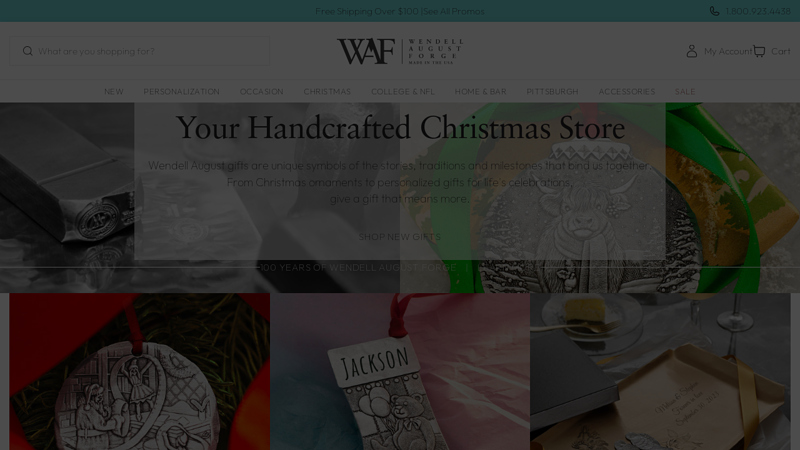Focus the 'What are you shopping for?' field
This screenshot has height=450, width=800.
139,51
